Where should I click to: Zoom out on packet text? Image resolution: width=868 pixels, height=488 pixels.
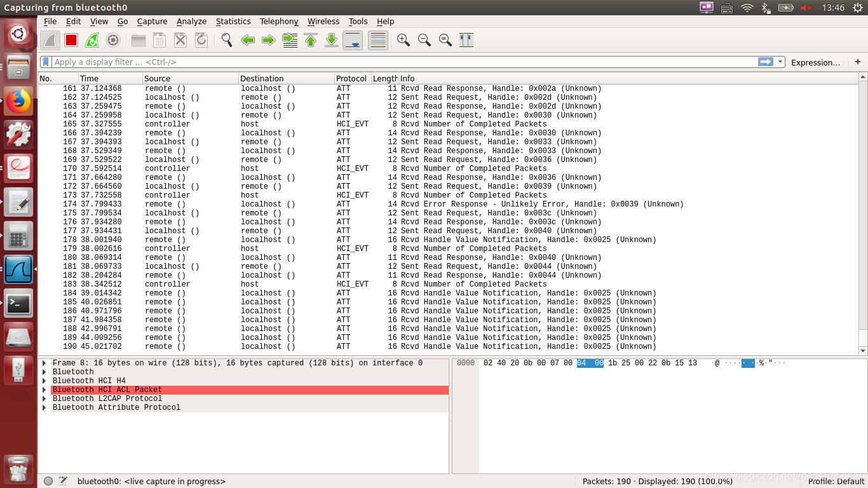point(424,40)
